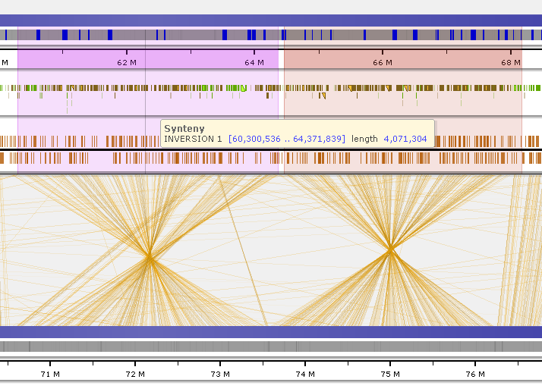Click the lower blue chromosome header bar

271,332
